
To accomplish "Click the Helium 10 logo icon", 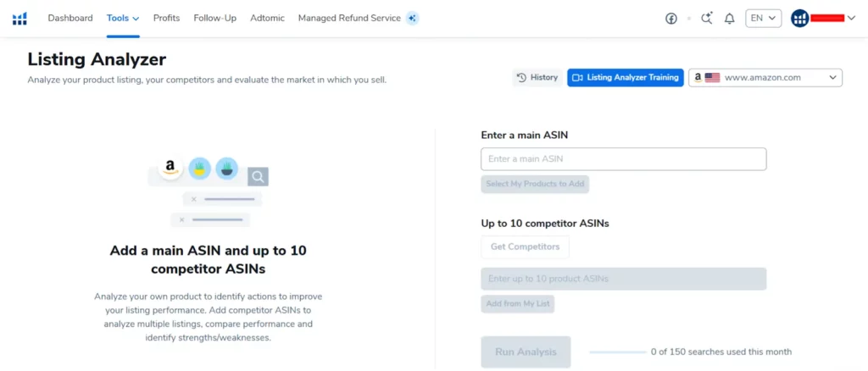I will click(19, 19).
